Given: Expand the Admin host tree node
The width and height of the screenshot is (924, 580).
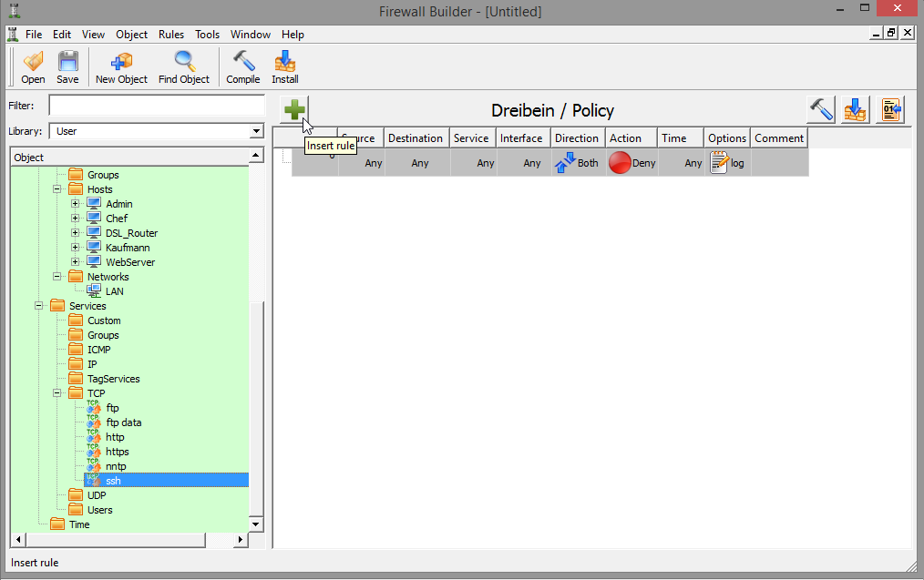Looking at the screenshot, I should pyautogui.click(x=76, y=204).
